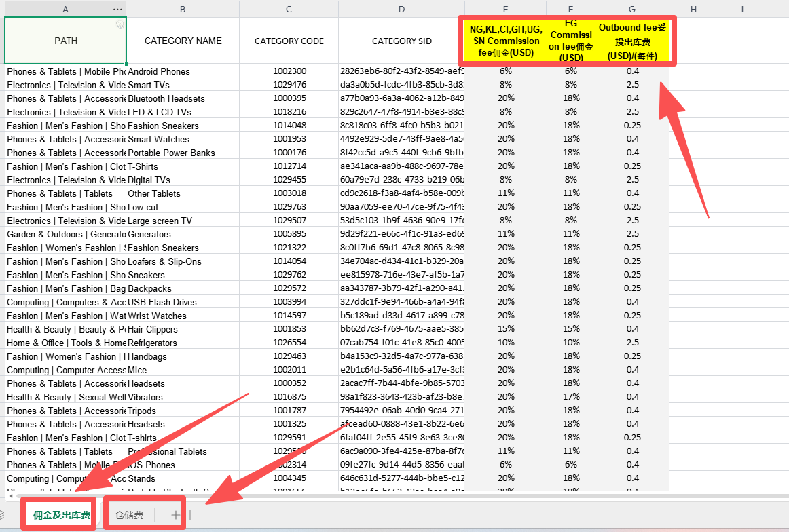Select the Bluetooth Headsets cell
Image resolution: width=789 pixels, height=532 pixels.
(x=183, y=98)
